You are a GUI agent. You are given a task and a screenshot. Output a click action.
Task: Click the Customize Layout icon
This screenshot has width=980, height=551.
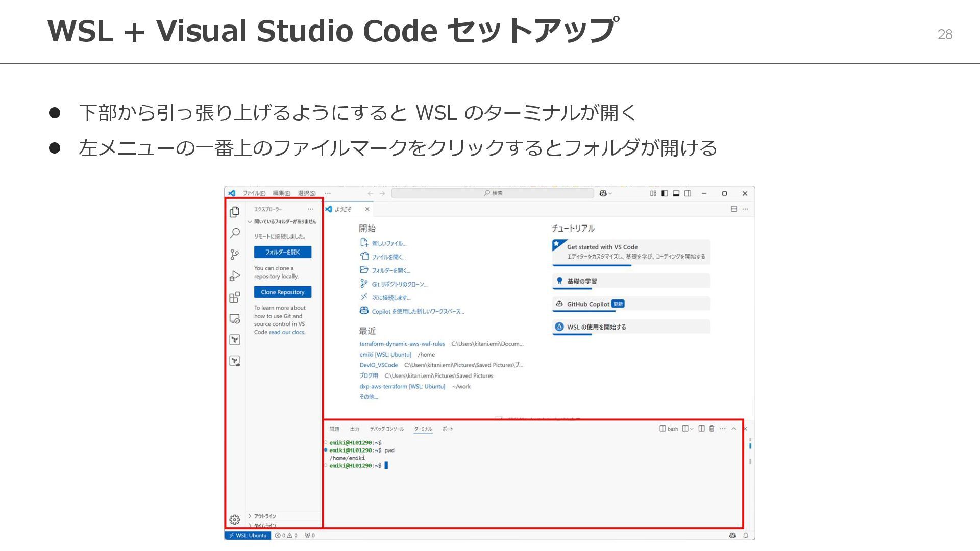point(653,193)
